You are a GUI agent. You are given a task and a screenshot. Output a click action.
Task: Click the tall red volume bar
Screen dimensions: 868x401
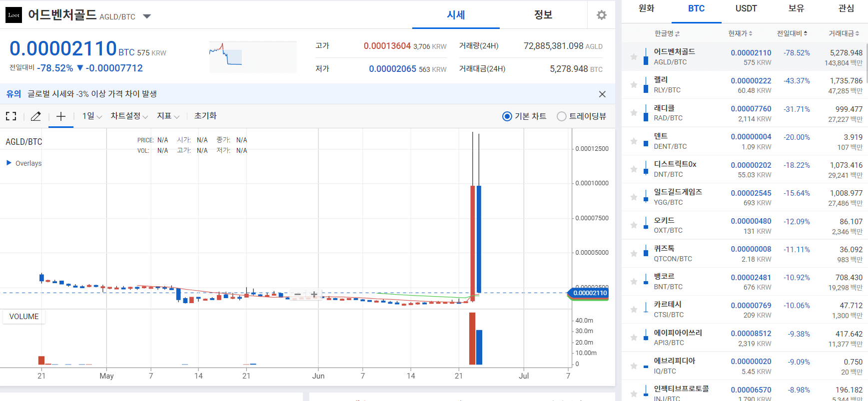[x=472, y=339]
